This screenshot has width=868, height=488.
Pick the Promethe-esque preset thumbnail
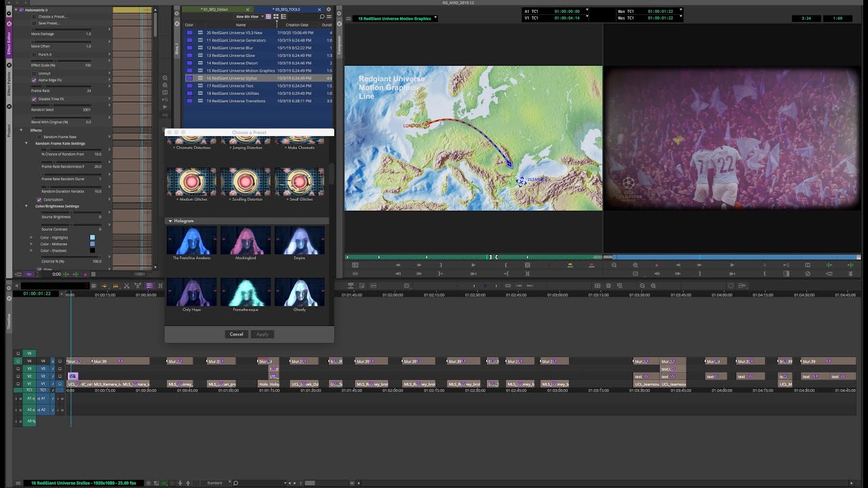pyautogui.click(x=245, y=292)
